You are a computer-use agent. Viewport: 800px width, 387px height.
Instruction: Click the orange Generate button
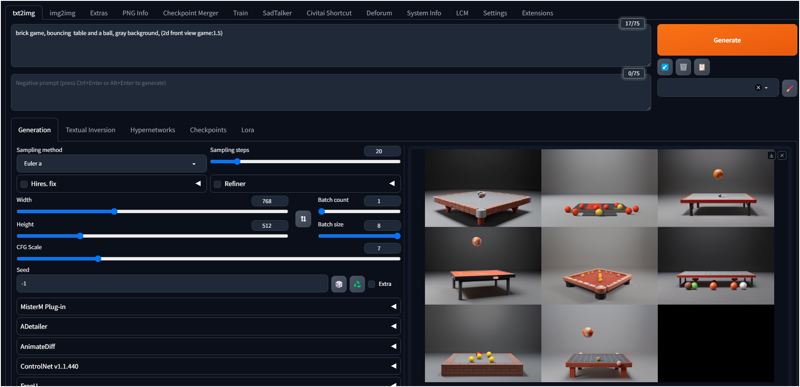[727, 40]
